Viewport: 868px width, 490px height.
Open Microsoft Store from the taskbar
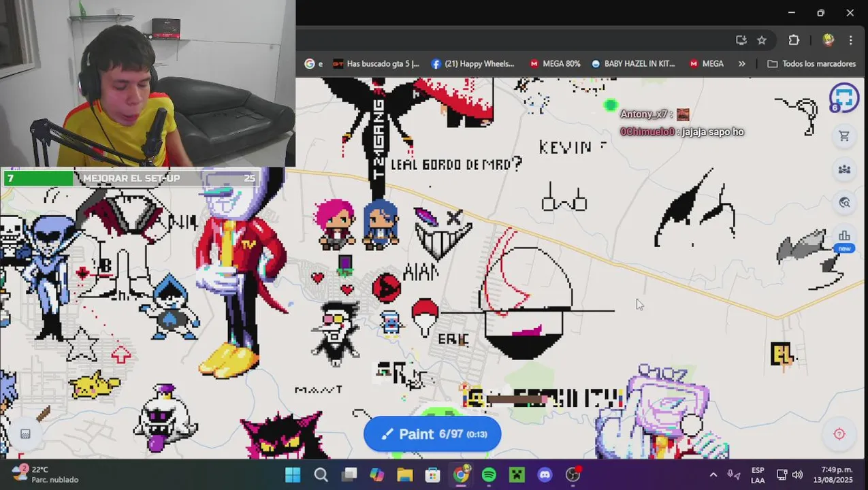(x=433, y=475)
